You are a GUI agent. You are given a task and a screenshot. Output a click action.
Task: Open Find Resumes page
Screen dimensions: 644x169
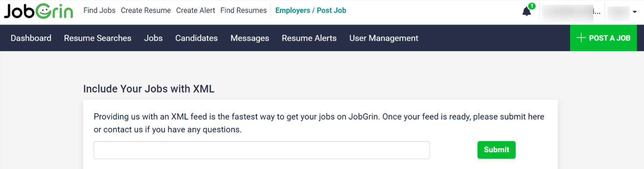pyautogui.click(x=243, y=10)
